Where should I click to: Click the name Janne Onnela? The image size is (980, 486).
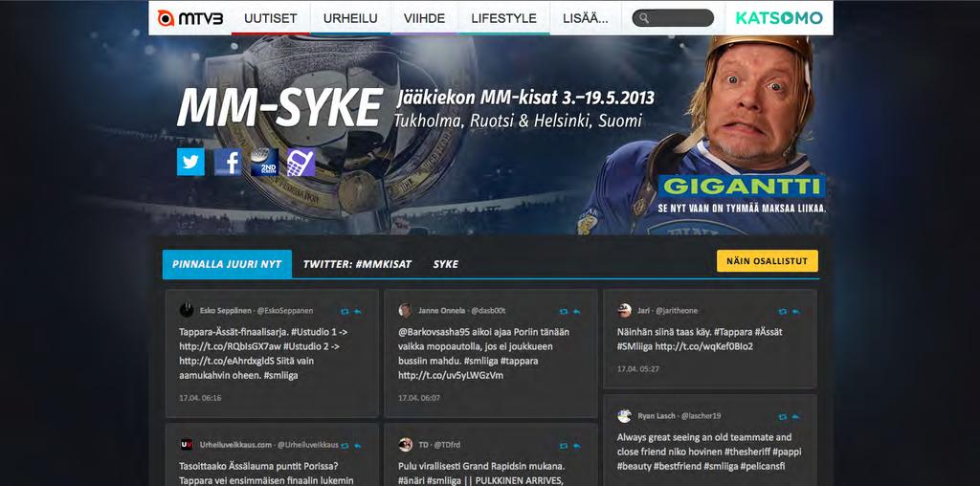pyautogui.click(x=441, y=311)
